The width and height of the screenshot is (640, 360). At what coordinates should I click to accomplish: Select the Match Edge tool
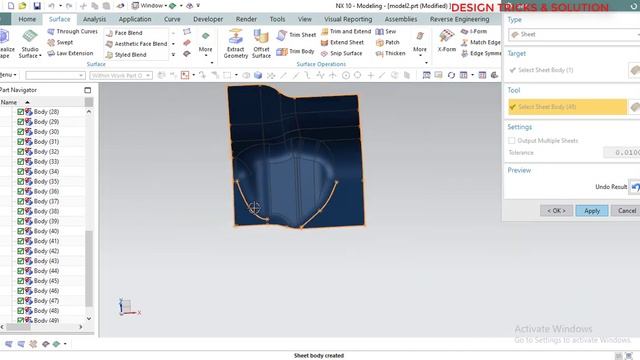click(x=480, y=42)
